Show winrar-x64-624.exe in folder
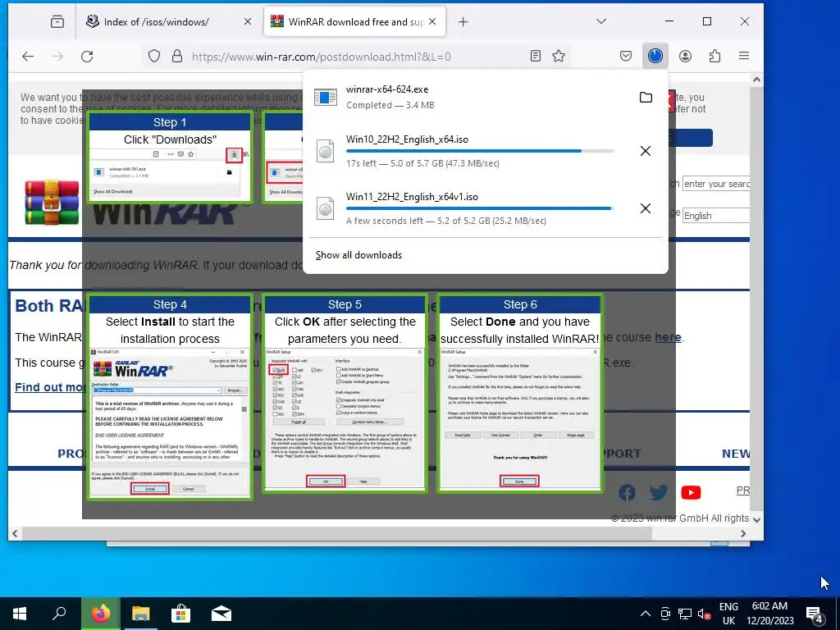The width and height of the screenshot is (840, 630). pyautogui.click(x=646, y=97)
